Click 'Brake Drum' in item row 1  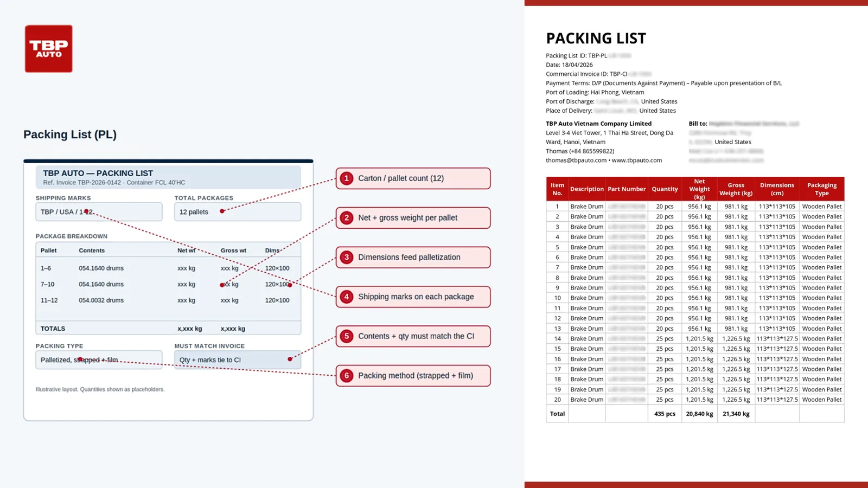point(586,207)
